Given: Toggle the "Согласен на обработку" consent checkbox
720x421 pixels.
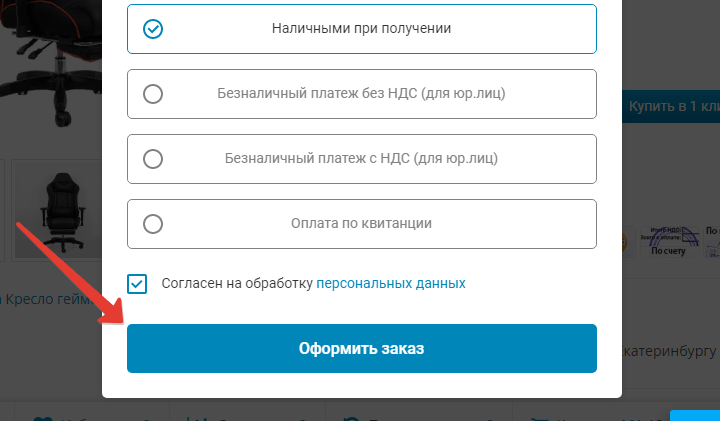Looking at the screenshot, I should (x=138, y=284).
